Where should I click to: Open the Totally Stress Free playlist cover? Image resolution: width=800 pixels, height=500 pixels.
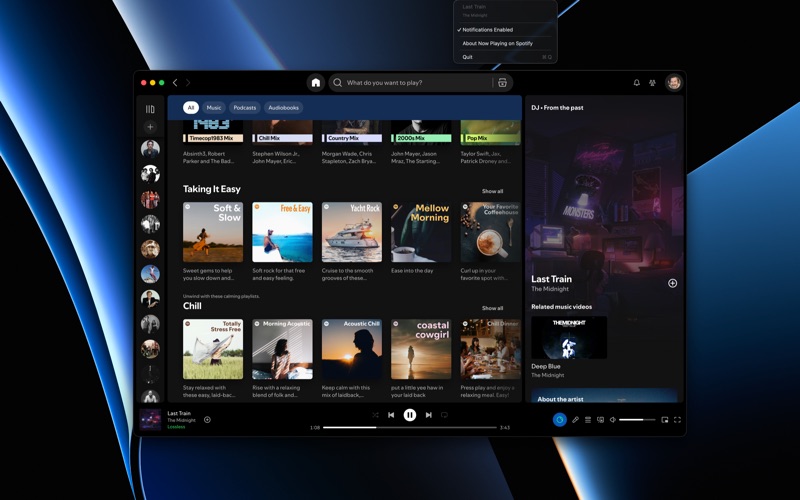click(213, 349)
